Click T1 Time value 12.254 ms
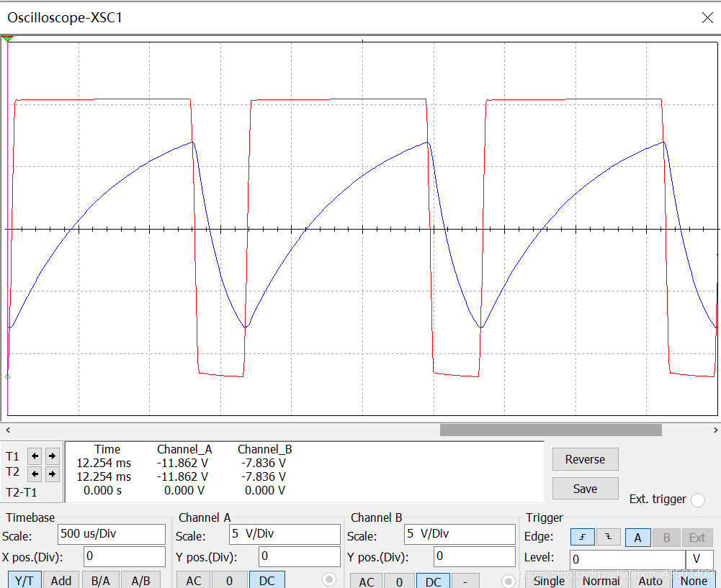The image size is (721, 588). point(104,463)
